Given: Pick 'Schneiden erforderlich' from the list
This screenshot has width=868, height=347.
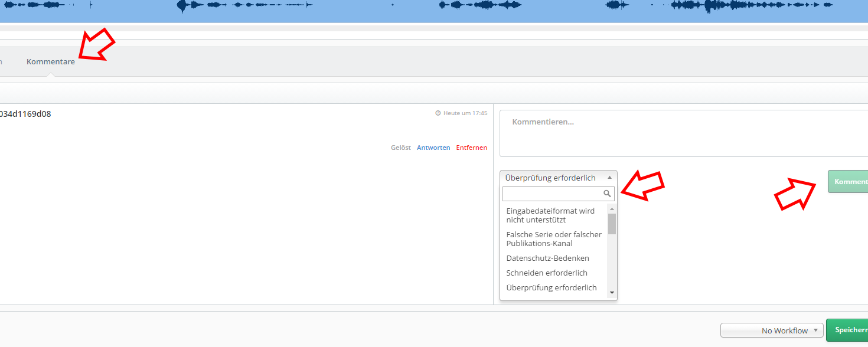Looking at the screenshot, I should coord(546,273).
